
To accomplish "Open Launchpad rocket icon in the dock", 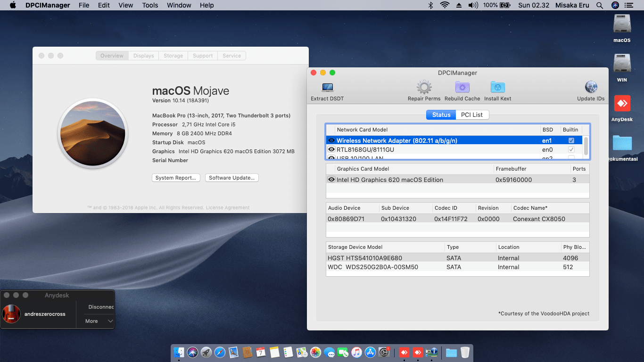I will point(206,352).
